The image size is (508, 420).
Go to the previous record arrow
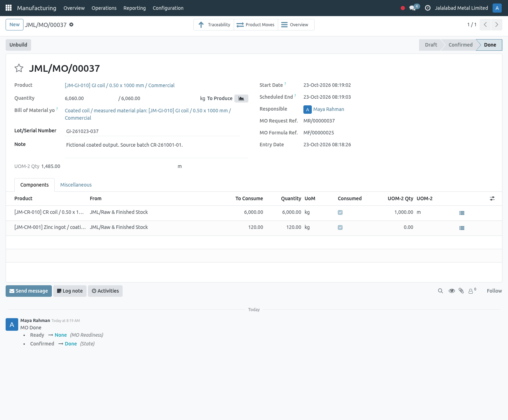coord(485,24)
